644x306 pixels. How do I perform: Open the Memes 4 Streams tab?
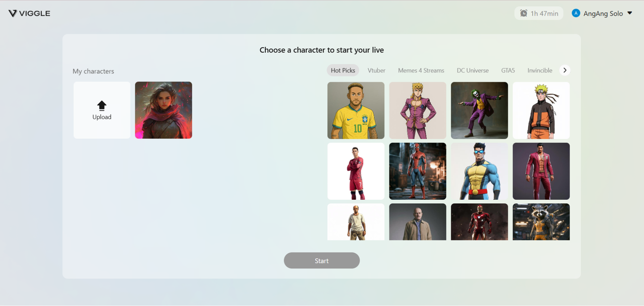(x=421, y=70)
